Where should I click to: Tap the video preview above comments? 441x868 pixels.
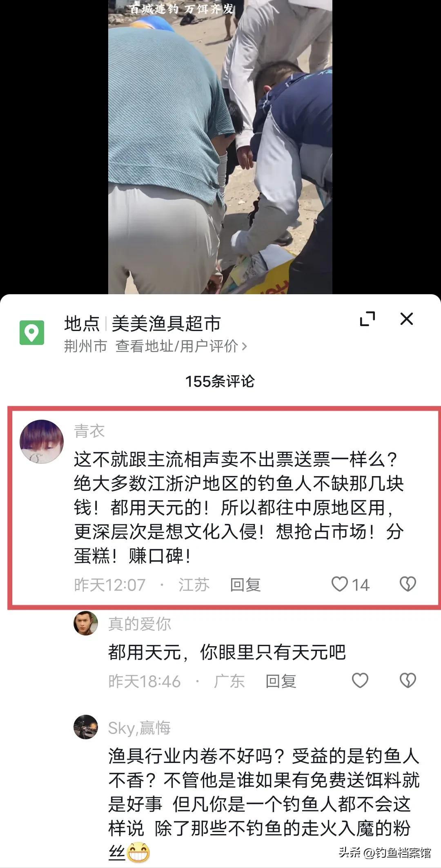(x=220, y=147)
